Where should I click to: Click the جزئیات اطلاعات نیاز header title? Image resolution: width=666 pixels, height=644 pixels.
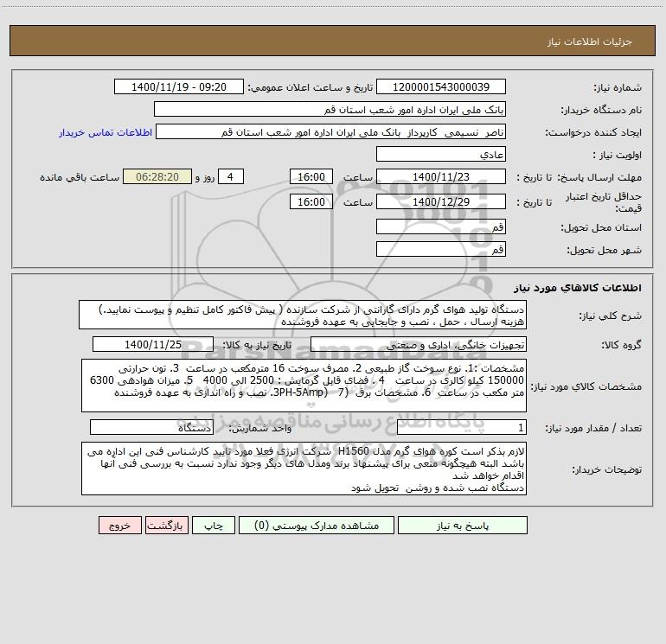589,41
